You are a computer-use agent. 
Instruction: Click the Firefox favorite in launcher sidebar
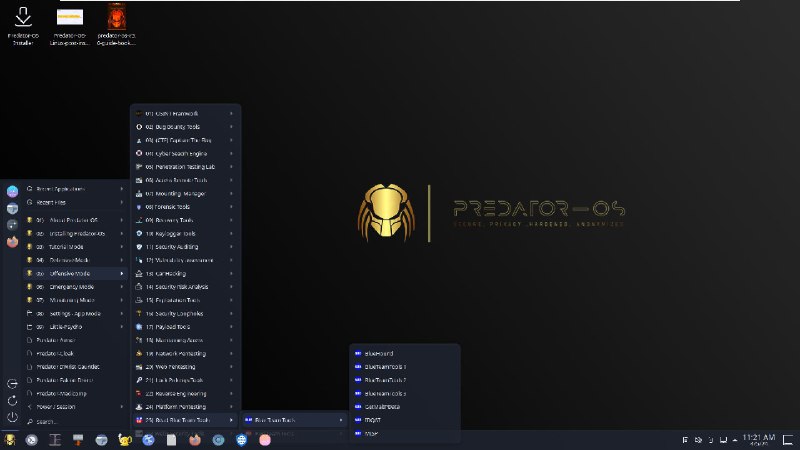tap(12, 241)
